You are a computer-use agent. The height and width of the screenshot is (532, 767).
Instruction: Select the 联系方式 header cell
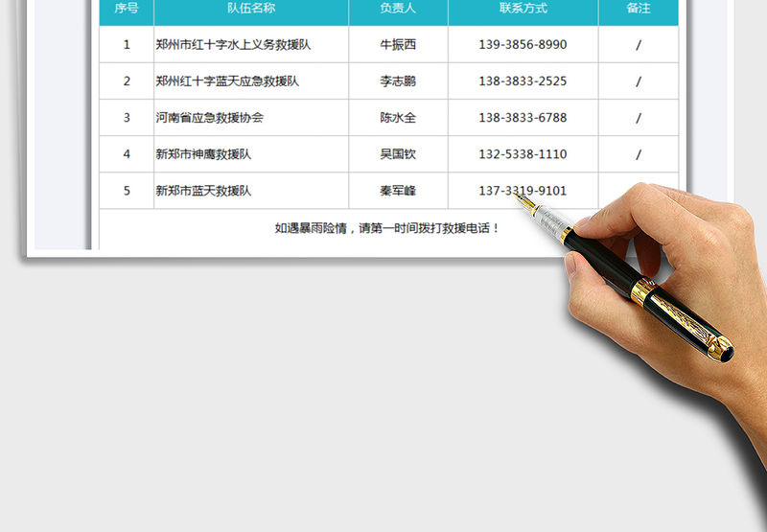pos(523,9)
